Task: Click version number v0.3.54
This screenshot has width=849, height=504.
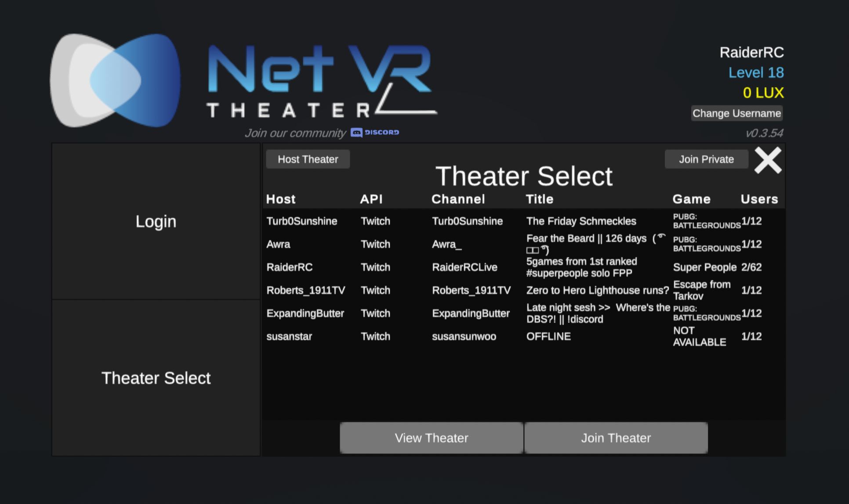Action: tap(764, 133)
